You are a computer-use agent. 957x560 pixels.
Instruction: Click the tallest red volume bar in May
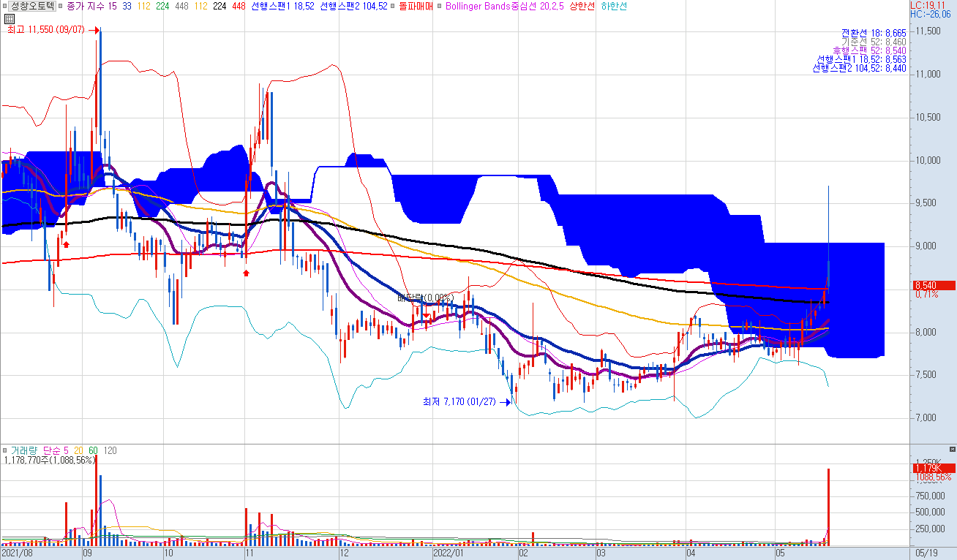click(x=829, y=507)
